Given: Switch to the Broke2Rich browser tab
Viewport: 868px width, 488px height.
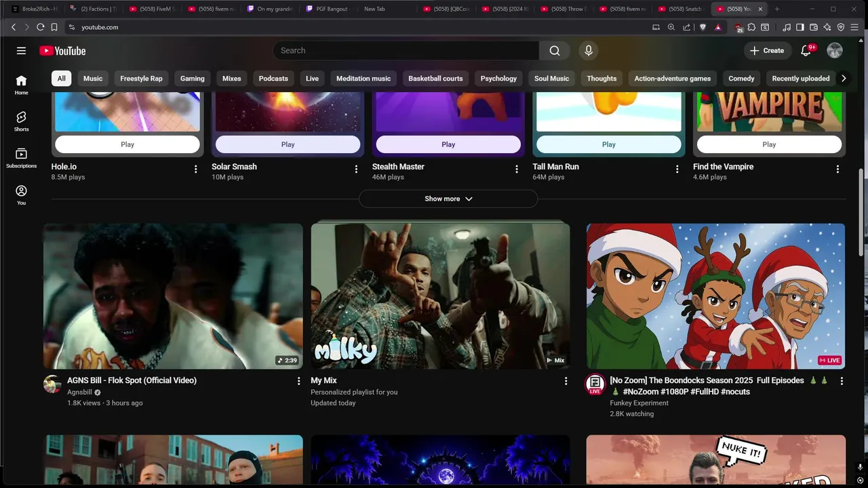Looking at the screenshot, I should [35, 9].
